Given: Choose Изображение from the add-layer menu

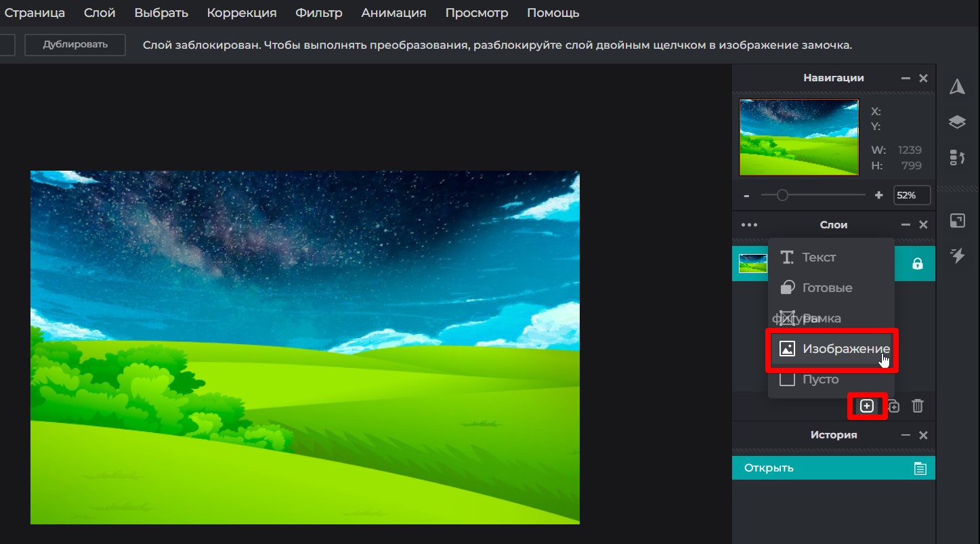Looking at the screenshot, I should 831,349.
